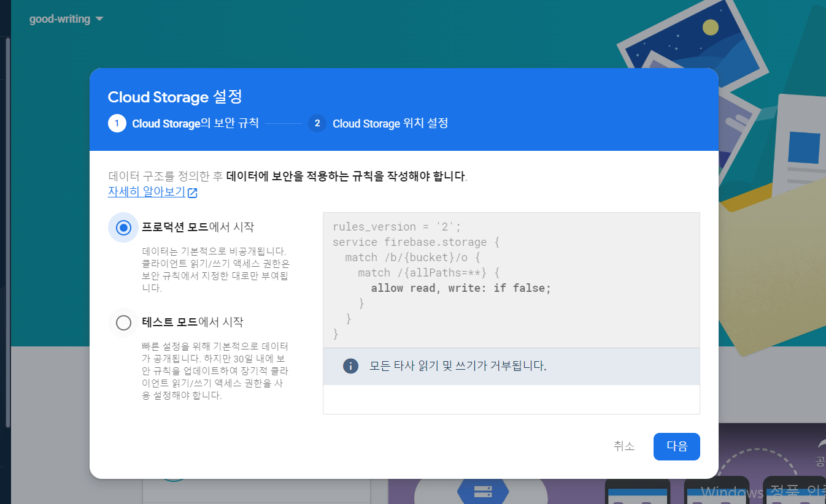
Task: Click the 테스트 모드에서 시작 label text
Action: click(x=192, y=322)
